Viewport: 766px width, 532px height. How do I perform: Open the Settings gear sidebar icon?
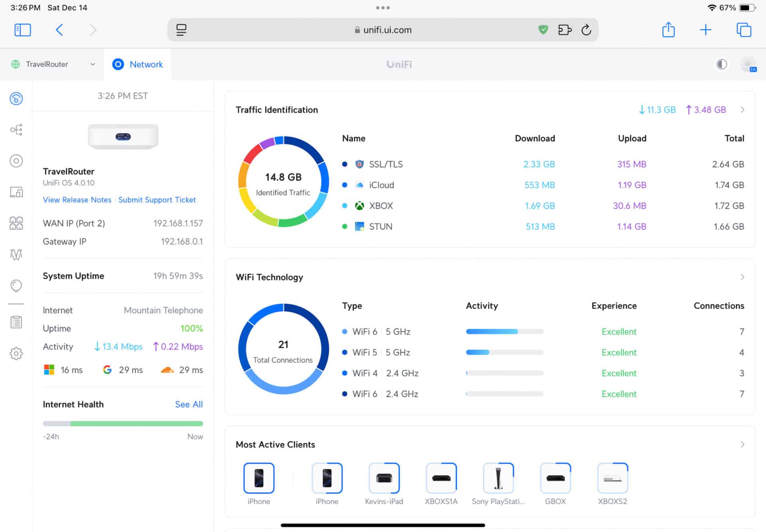click(x=16, y=353)
